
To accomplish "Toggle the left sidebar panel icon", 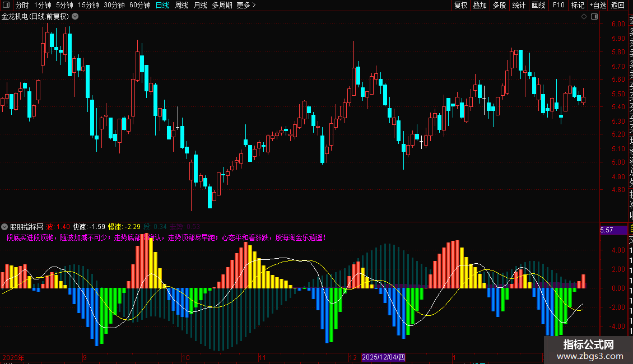I will pyautogui.click(x=6, y=5).
